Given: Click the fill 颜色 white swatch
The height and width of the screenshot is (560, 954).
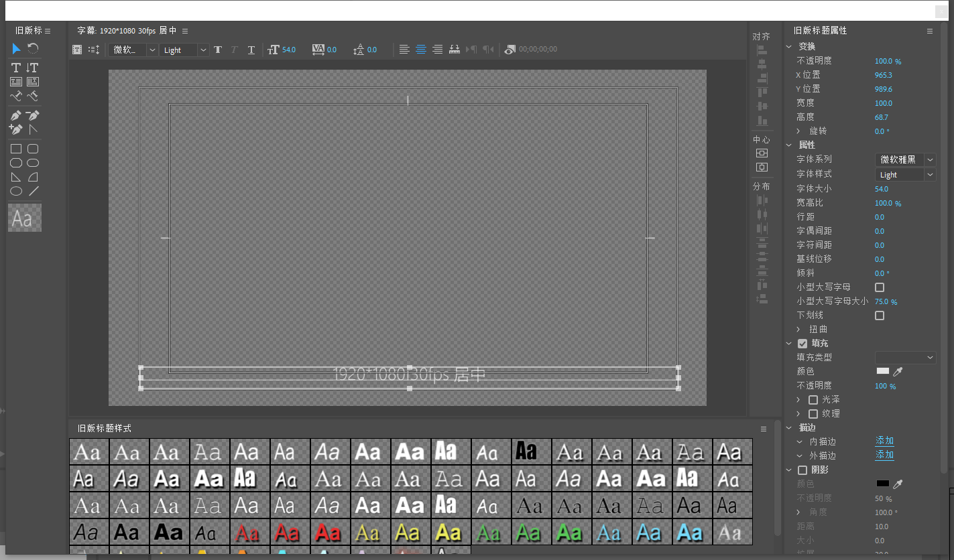Looking at the screenshot, I should tap(883, 371).
